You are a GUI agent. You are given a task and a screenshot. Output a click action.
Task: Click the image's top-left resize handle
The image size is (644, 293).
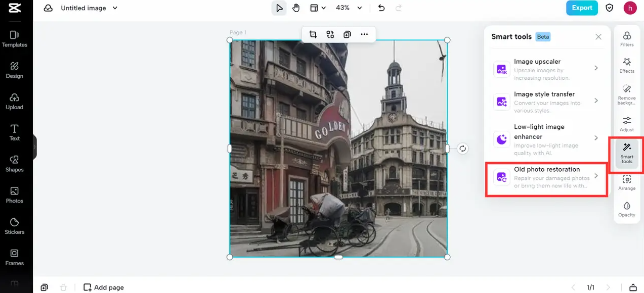230,40
